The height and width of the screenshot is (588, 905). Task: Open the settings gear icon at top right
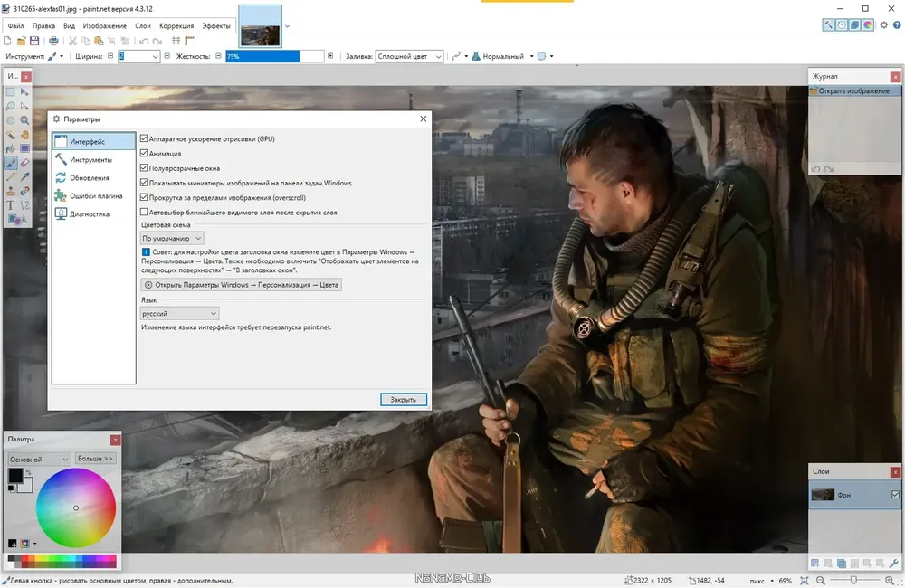click(x=883, y=24)
